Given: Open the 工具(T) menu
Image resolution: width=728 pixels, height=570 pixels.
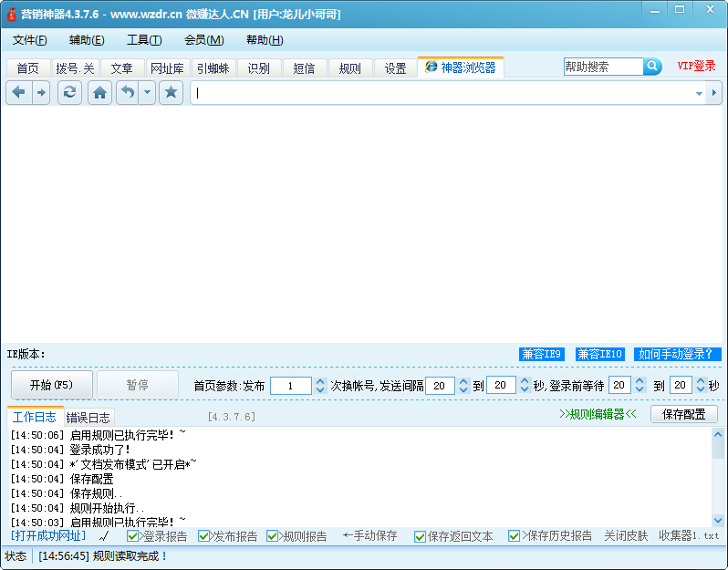Looking at the screenshot, I should (x=144, y=40).
